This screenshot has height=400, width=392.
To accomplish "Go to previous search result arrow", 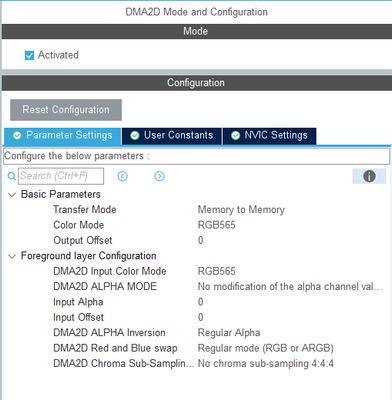I will tap(122, 176).
